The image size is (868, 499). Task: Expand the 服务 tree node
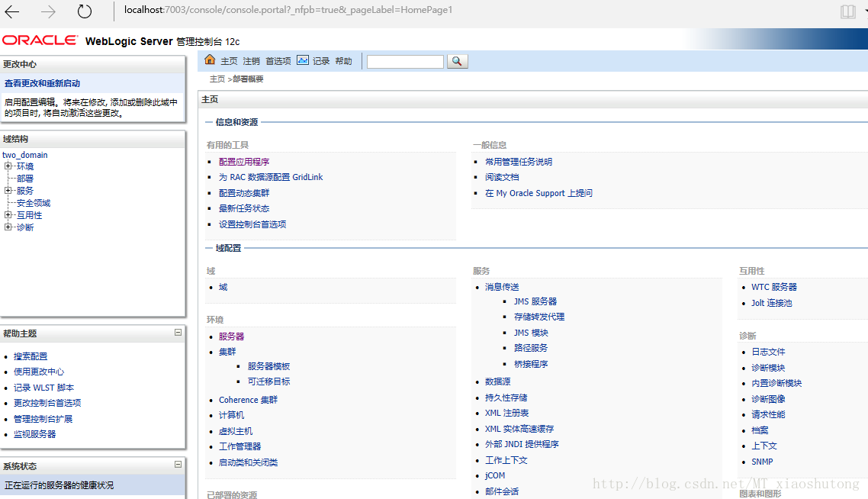(x=8, y=191)
